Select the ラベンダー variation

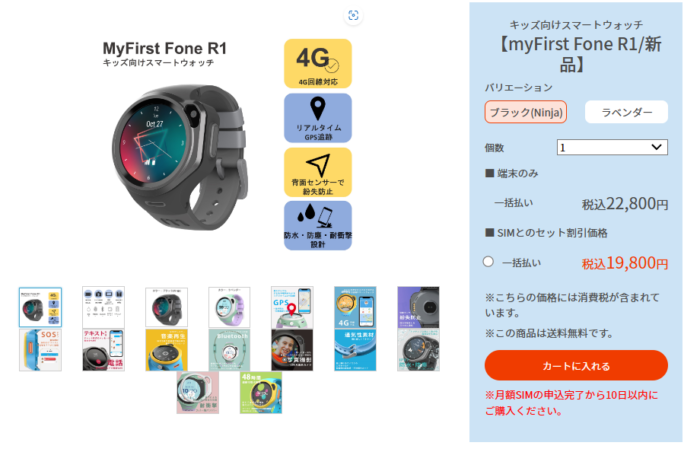626,112
